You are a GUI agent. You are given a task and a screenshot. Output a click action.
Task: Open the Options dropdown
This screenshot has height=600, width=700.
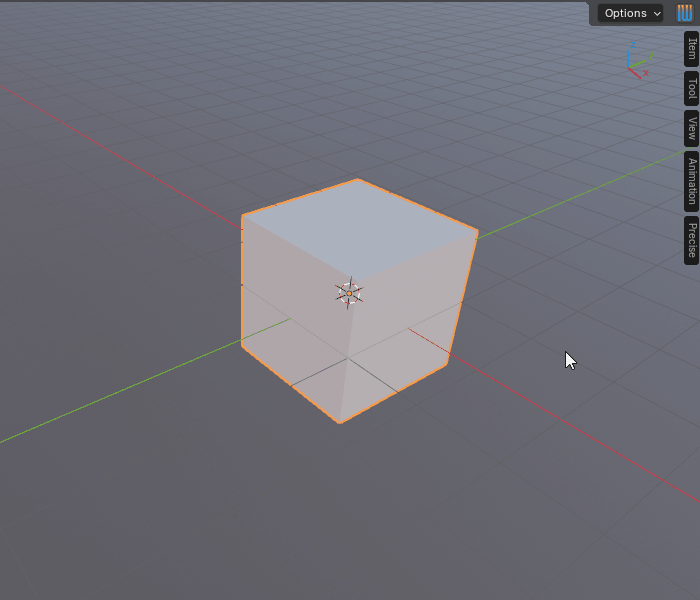[630, 13]
